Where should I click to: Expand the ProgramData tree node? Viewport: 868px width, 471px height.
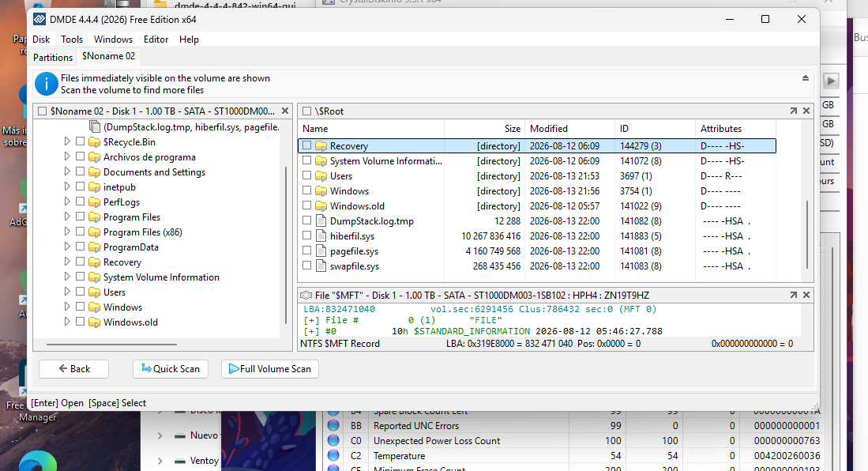click(67, 247)
